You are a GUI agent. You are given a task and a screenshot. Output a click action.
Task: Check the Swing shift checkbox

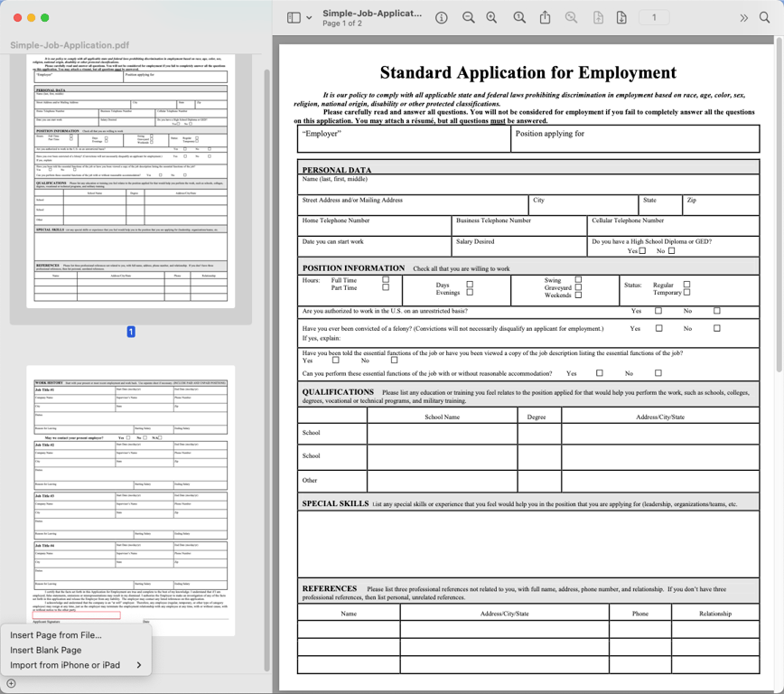point(578,280)
